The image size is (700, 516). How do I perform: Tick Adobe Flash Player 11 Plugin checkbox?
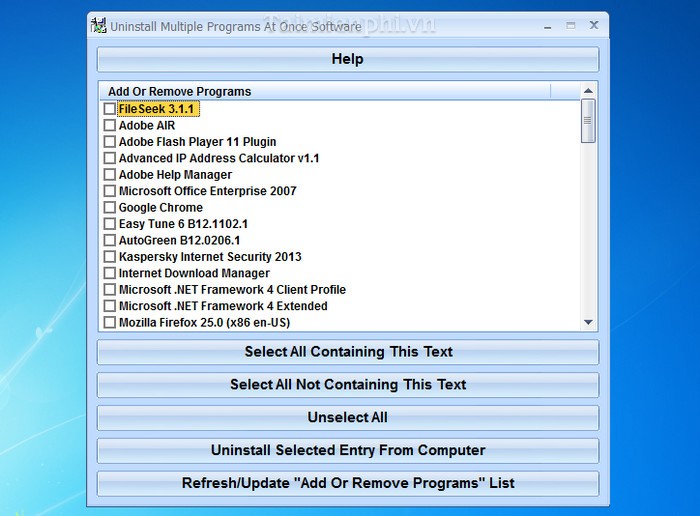tap(109, 142)
